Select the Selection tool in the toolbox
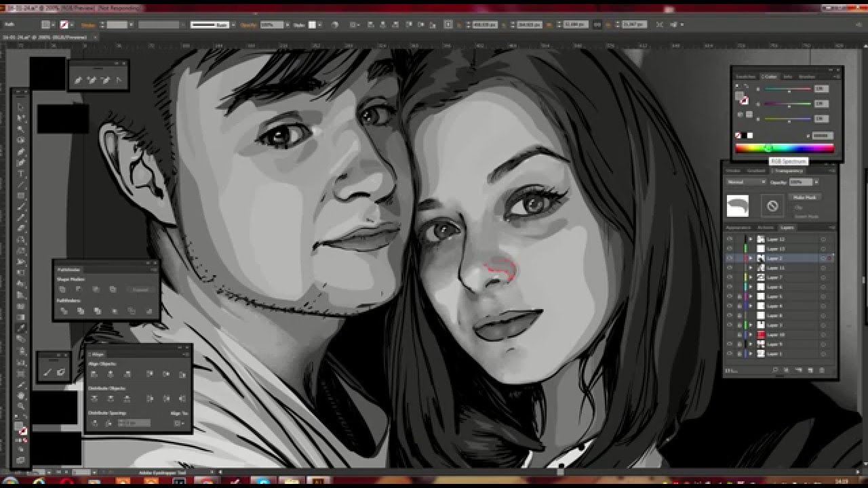868x488 pixels. click(21, 107)
